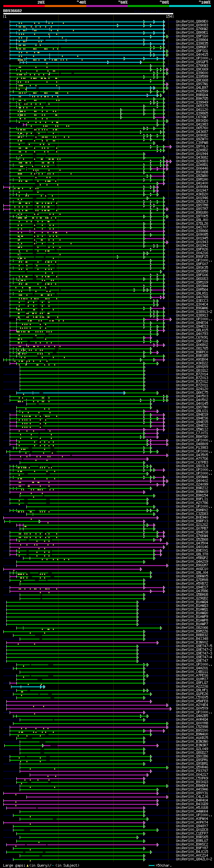Click the green ~80% identity legend segment
Viewport: 214px width, 868px height.
[x=148, y=6]
